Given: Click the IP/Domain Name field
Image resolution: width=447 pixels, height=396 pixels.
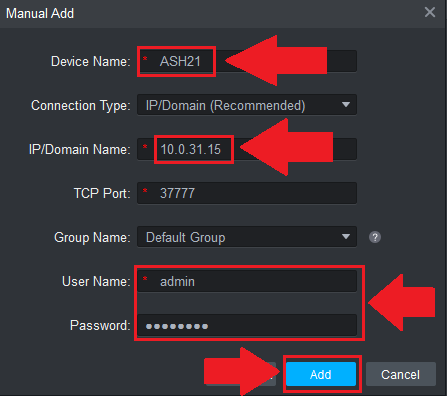Looking at the screenshot, I should pos(247,149).
